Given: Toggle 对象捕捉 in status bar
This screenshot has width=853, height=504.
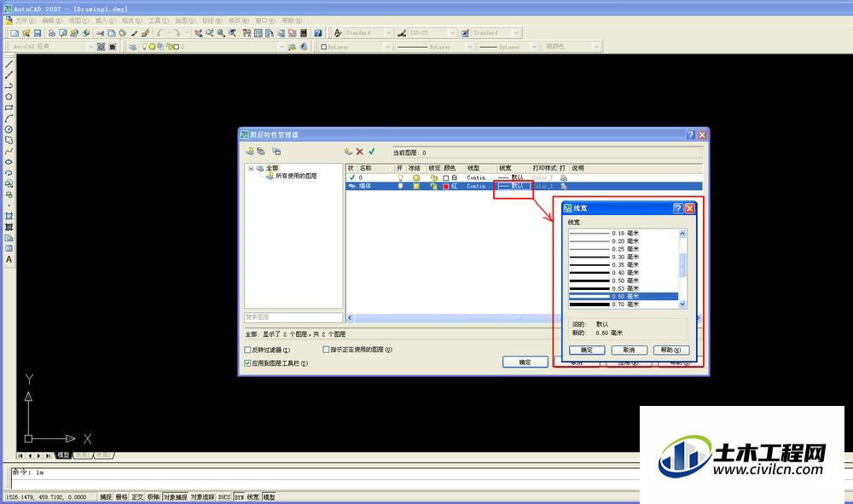Looking at the screenshot, I should (x=175, y=497).
